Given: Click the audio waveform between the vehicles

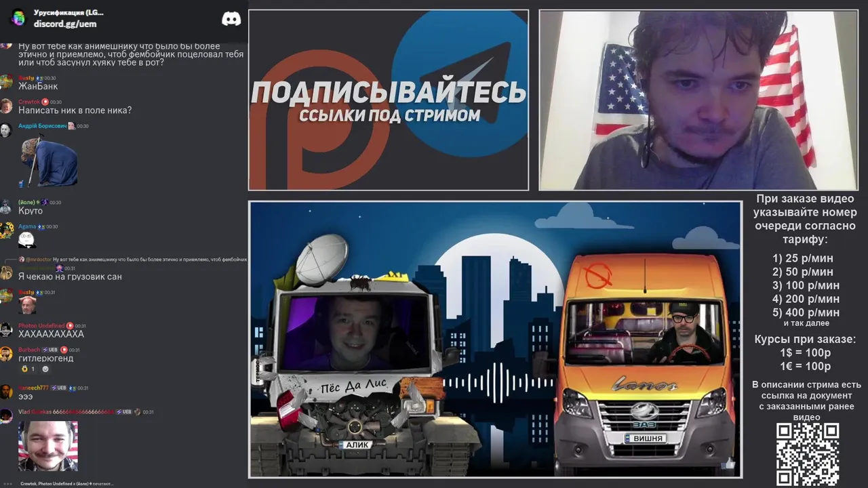Looking at the screenshot, I should pyautogui.click(x=498, y=383).
